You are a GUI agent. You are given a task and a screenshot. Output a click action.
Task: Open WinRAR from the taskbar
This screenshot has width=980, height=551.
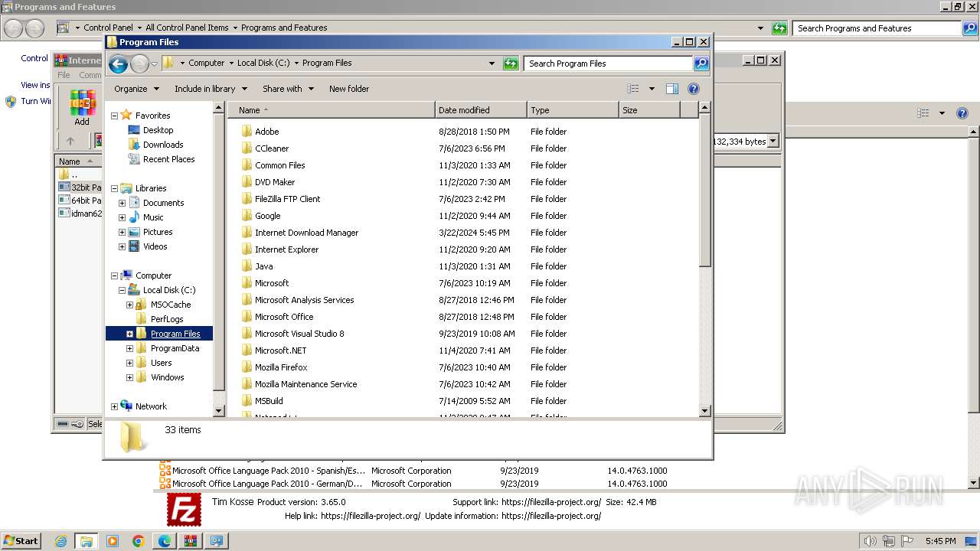tap(191, 541)
